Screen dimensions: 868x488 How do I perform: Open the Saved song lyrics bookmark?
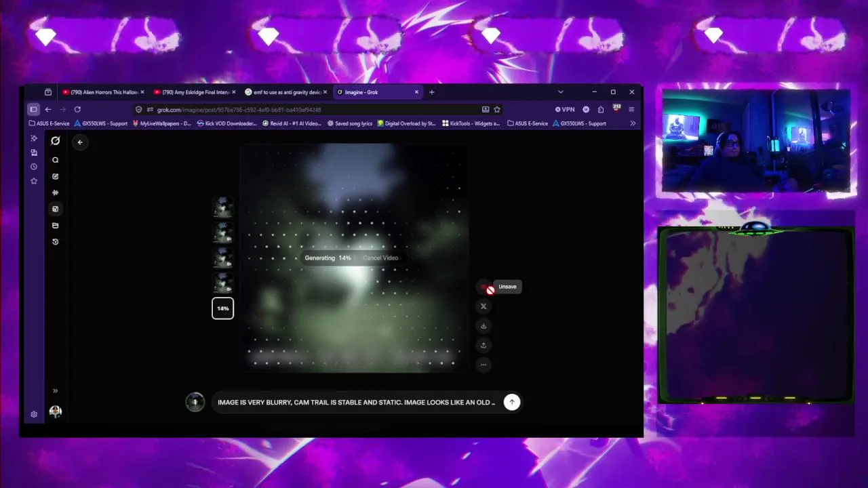pos(350,123)
